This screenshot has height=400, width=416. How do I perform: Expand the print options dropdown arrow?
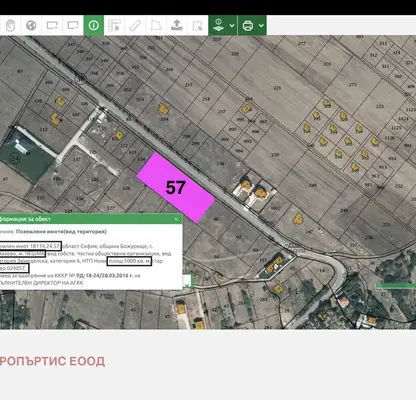[261, 25]
